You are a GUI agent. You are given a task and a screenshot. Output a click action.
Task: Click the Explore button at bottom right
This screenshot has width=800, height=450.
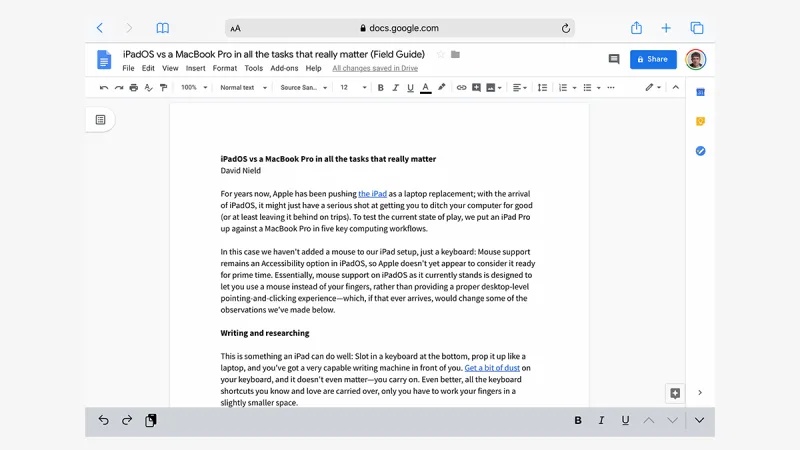[x=675, y=393]
